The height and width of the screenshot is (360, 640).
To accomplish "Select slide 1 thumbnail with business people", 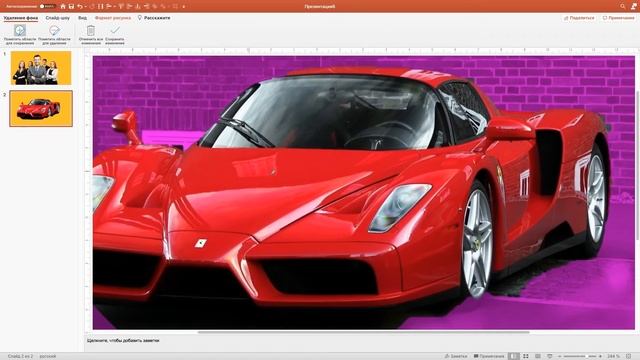I will pos(41,68).
